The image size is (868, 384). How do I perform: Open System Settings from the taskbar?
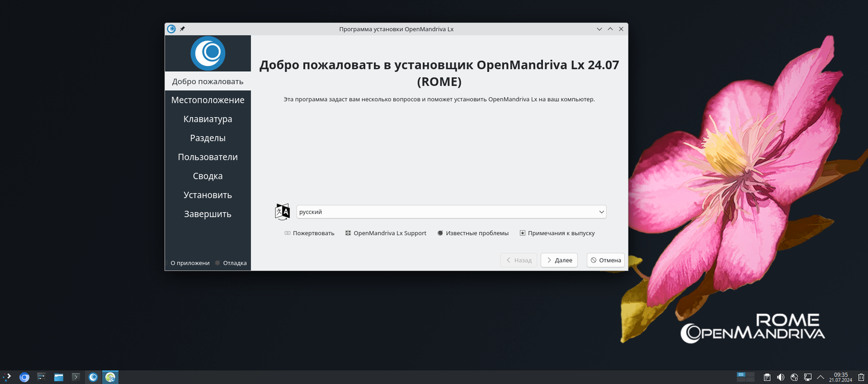pos(42,377)
